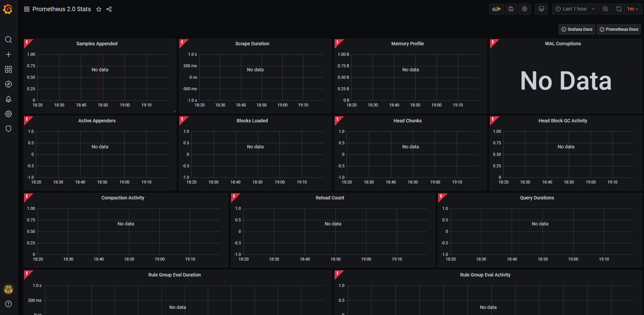Click the Grafana logo home icon
Viewport: 644px width, 315px height.
(8, 9)
